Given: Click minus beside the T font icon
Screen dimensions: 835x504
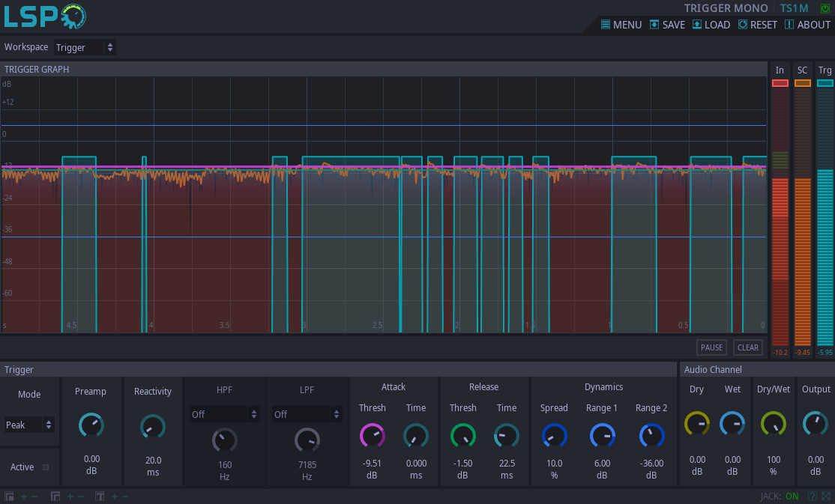Looking at the screenshot, I should 125,497.
